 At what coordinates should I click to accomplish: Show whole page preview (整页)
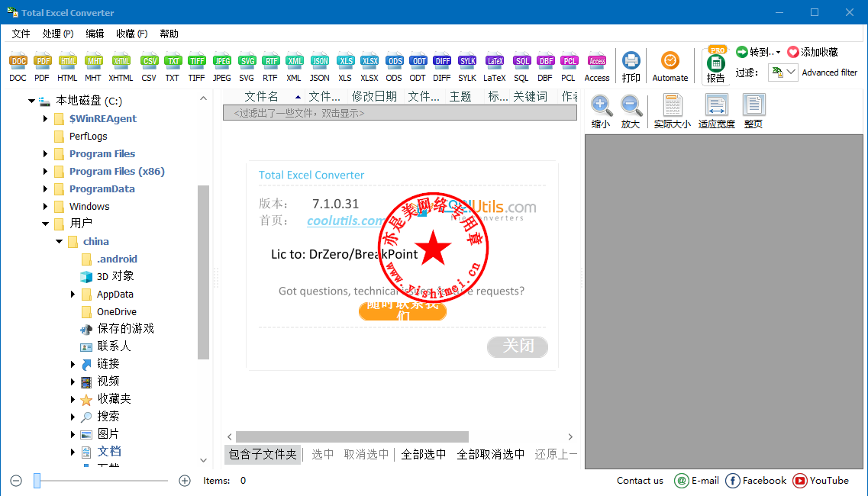(753, 111)
